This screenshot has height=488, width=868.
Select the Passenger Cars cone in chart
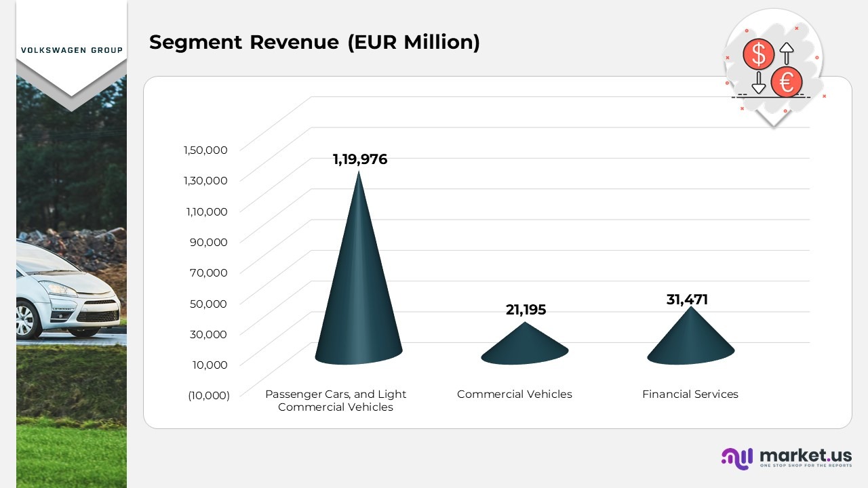pyautogui.click(x=359, y=285)
